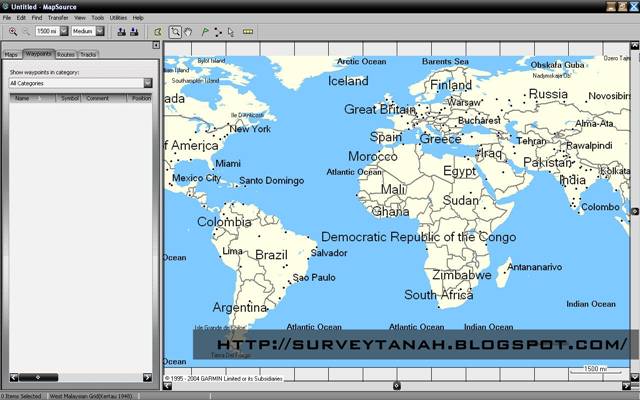Click map scroll-left arrow
This screenshot has height=400, width=640.
point(167,385)
